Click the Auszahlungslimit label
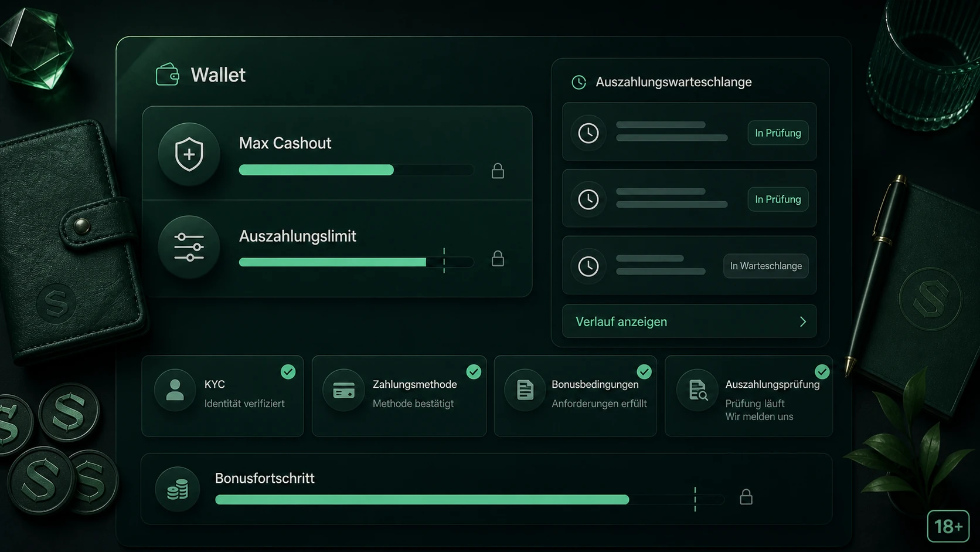This screenshot has height=552, width=980. coord(298,236)
